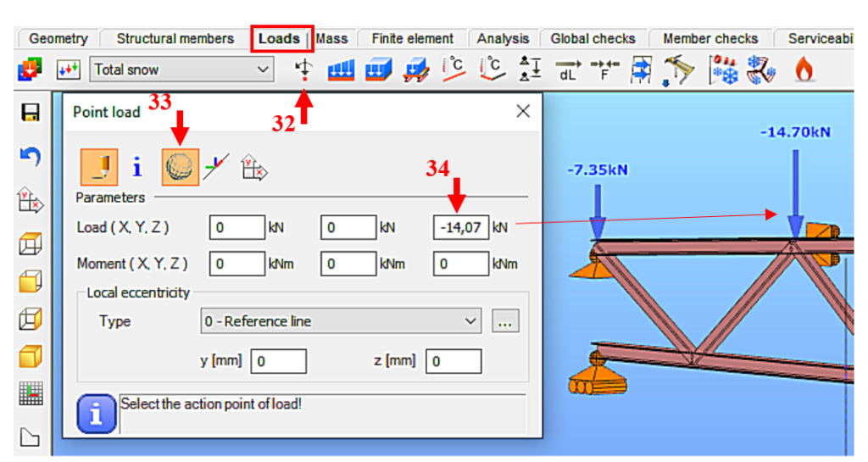Toggle the global sphere coordinate mode

(181, 166)
